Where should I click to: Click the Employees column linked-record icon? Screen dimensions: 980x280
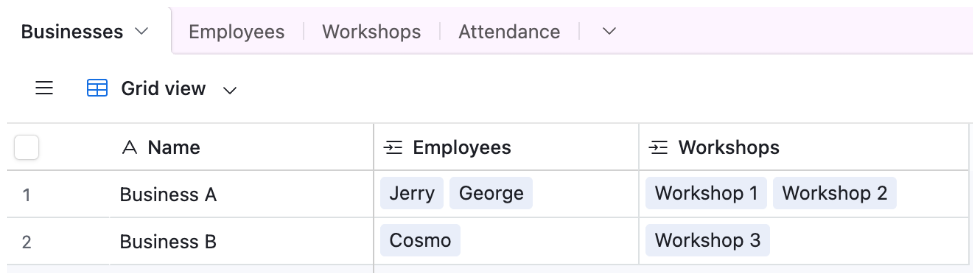click(393, 148)
